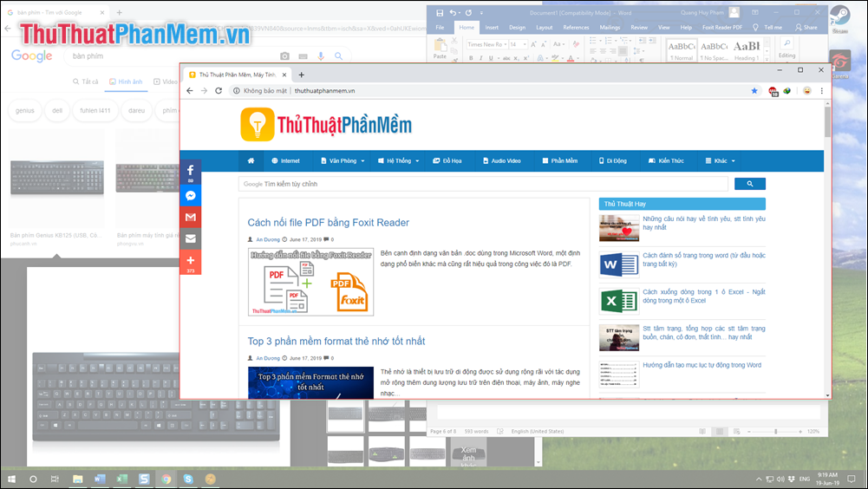The height and width of the screenshot is (489, 868).
Task: Bookmark page with the star icon
Action: pos(754,90)
